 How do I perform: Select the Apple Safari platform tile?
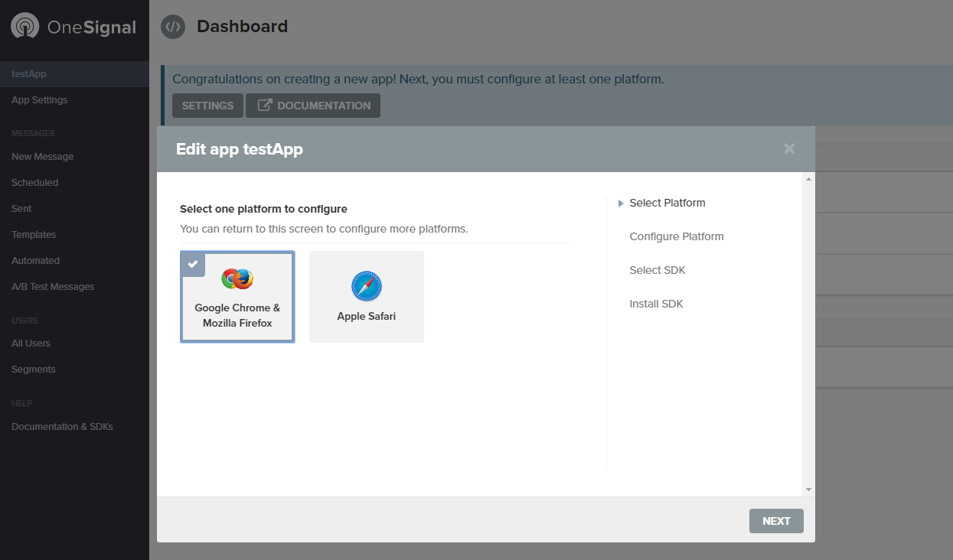click(x=367, y=297)
